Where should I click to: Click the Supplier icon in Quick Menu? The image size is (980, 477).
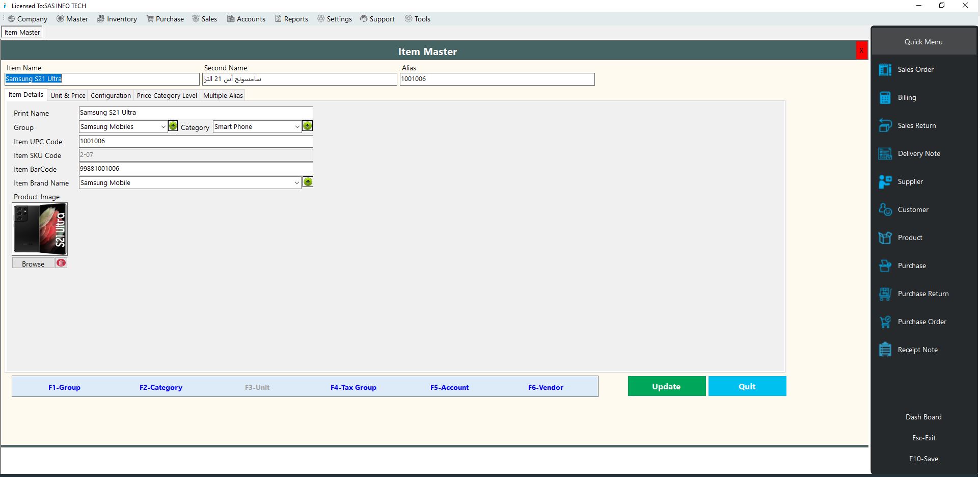[885, 182]
